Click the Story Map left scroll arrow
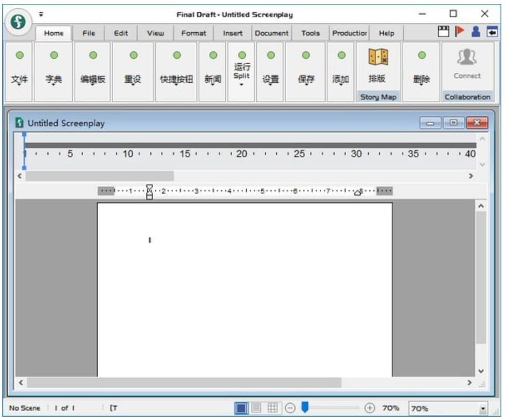508x420 pixels. [x=20, y=176]
